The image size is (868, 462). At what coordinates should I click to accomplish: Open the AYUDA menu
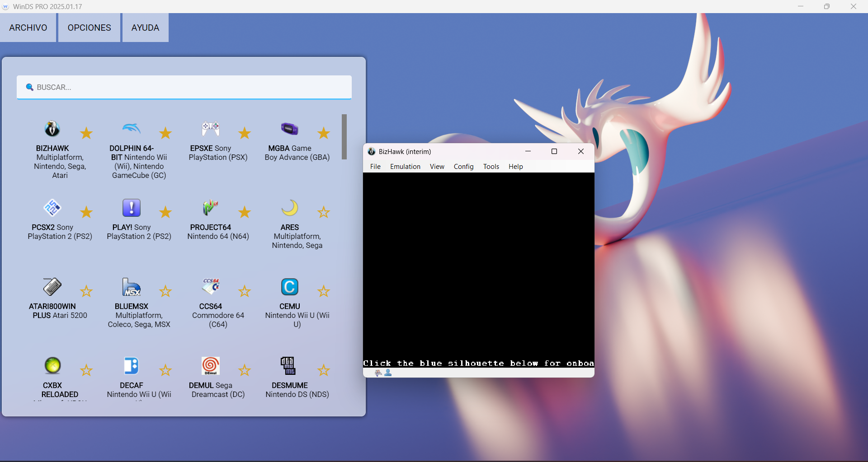pos(146,28)
